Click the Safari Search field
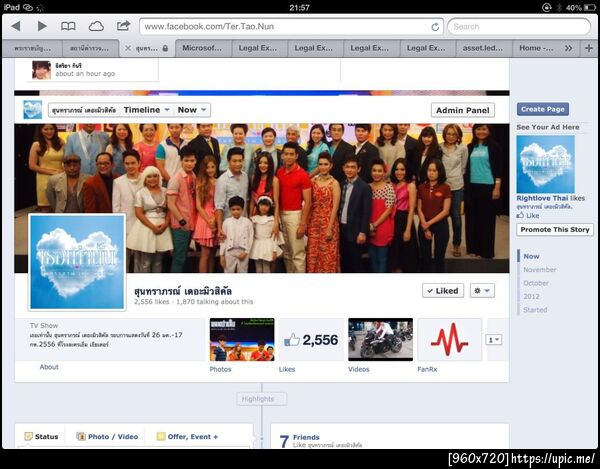Image resolution: width=600 pixels, height=469 pixels. (x=519, y=27)
